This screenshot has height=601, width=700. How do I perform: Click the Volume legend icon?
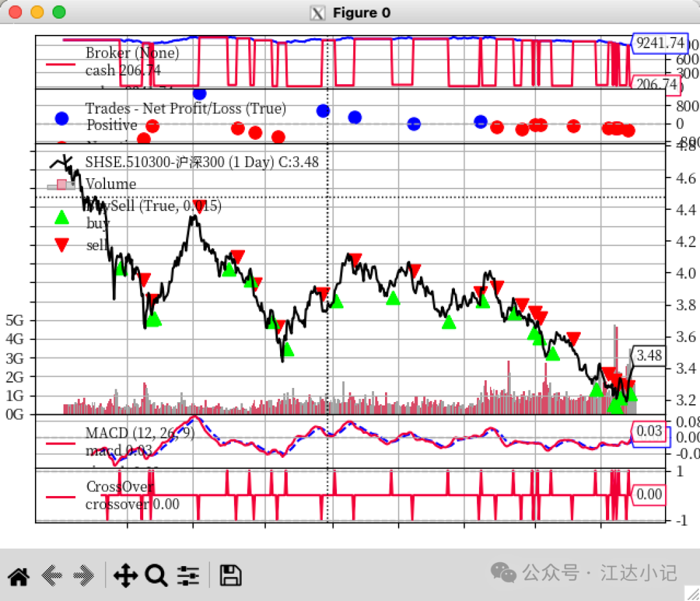62,185
